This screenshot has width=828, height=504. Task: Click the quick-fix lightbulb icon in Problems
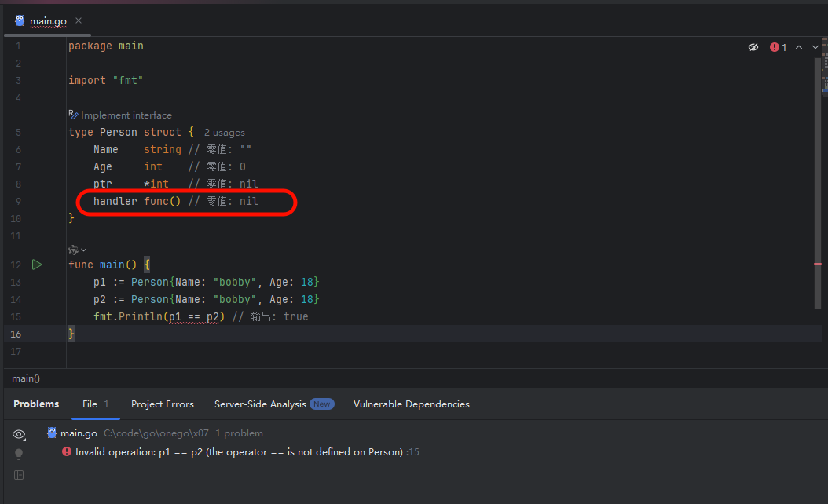19,454
